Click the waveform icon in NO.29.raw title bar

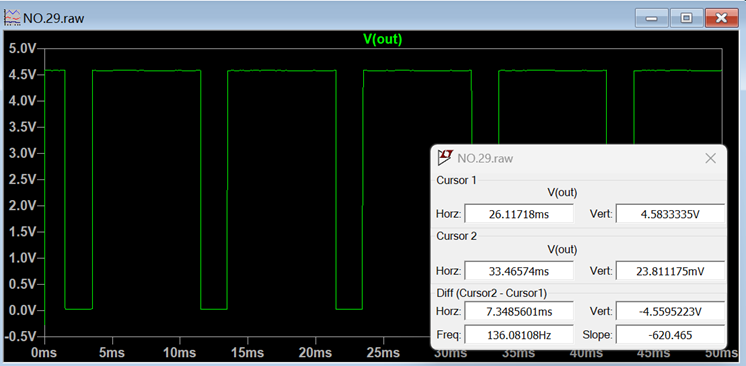click(x=13, y=18)
